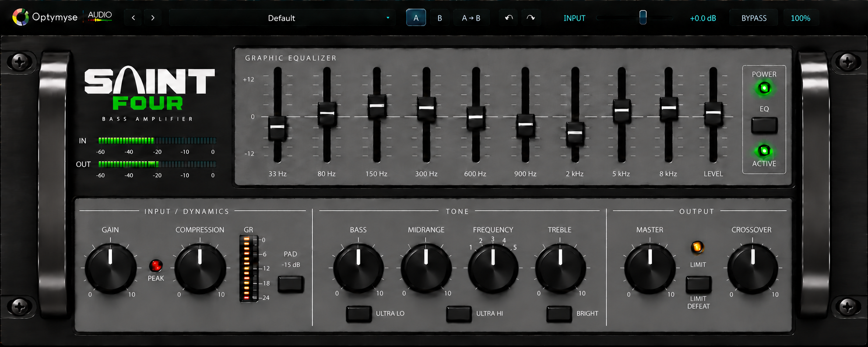Click the 5 kHz equalizer fader
Screen dimensions: 868x347
coord(622,110)
